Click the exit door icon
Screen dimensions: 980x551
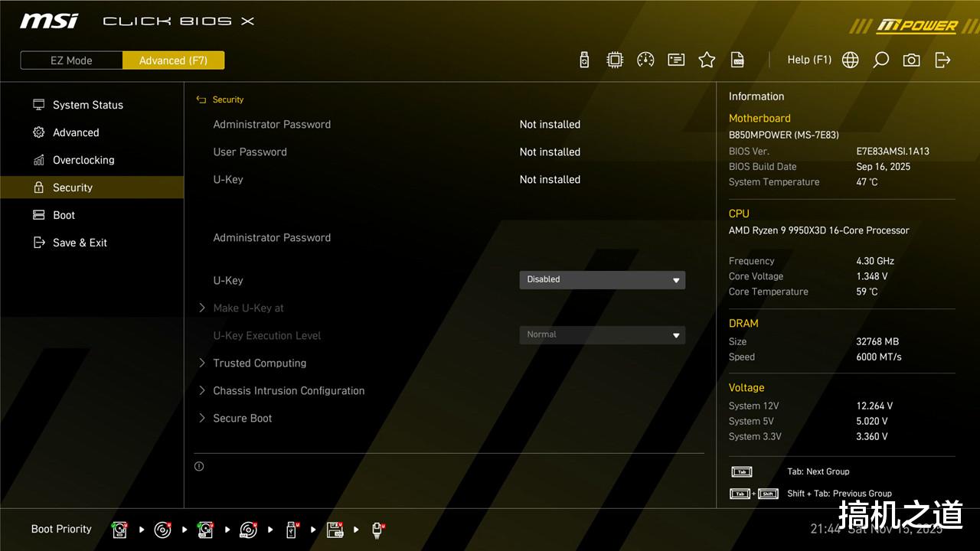pos(942,60)
